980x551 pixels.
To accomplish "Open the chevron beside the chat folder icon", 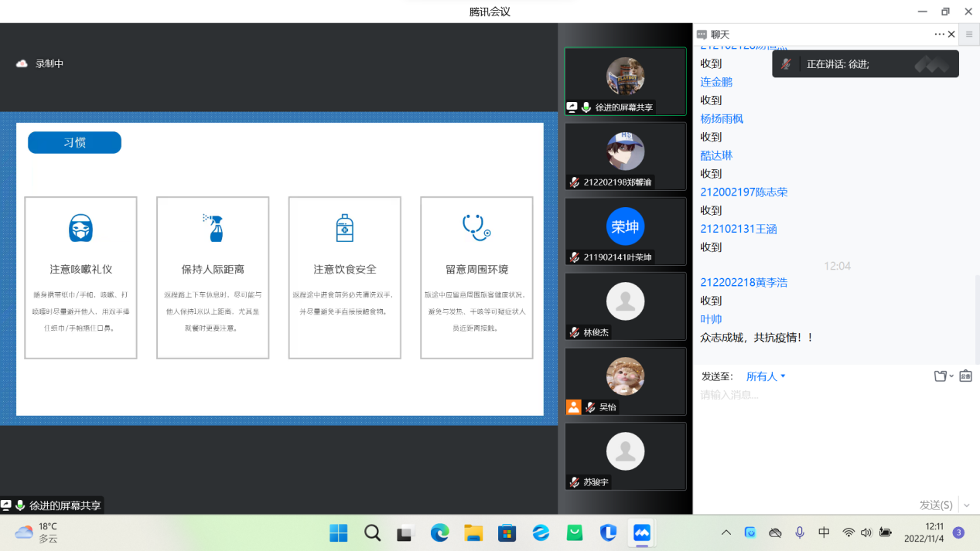I will [x=951, y=376].
